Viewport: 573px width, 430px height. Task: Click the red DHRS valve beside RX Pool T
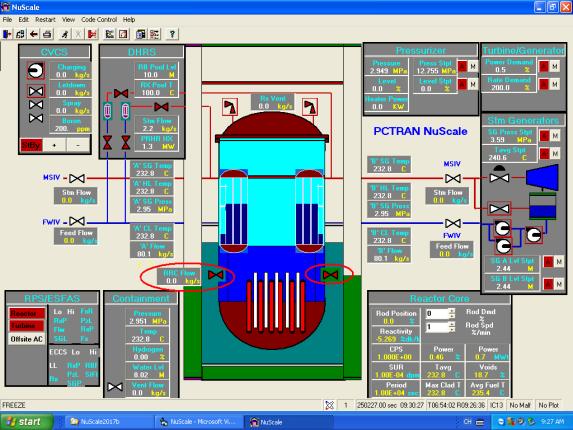pos(121,93)
